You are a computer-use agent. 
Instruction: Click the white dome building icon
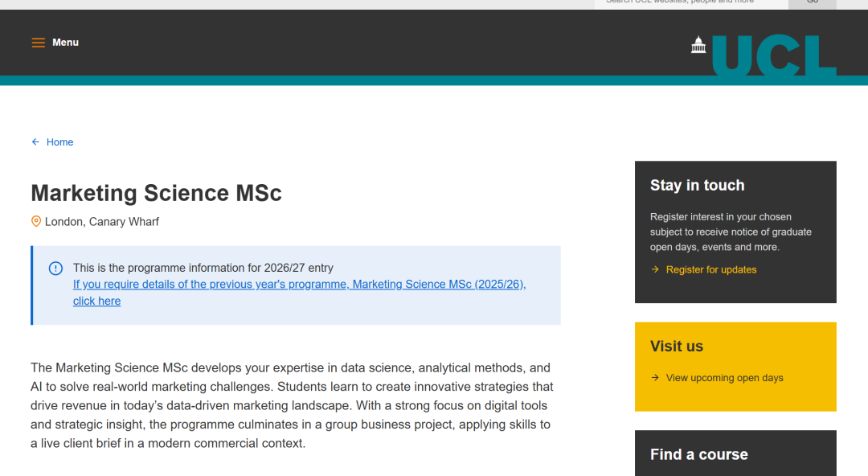pyautogui.click(x=698, y=45)
